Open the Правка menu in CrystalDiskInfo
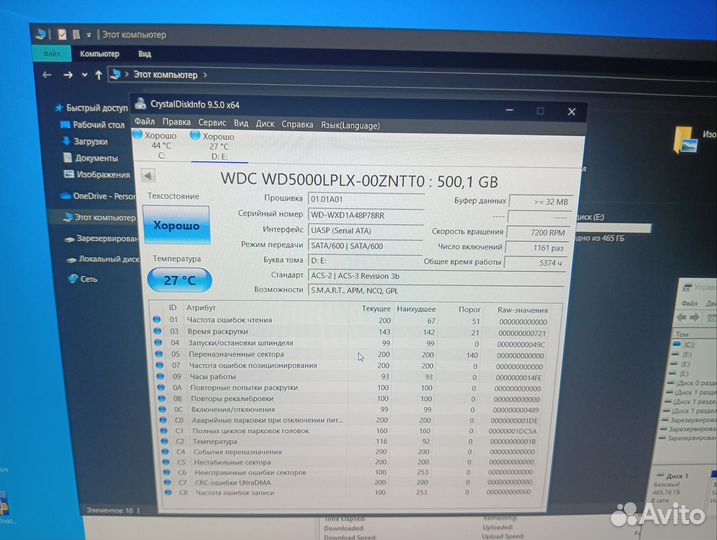The width and height of the screenshot is (717, 540). [176, 122]
